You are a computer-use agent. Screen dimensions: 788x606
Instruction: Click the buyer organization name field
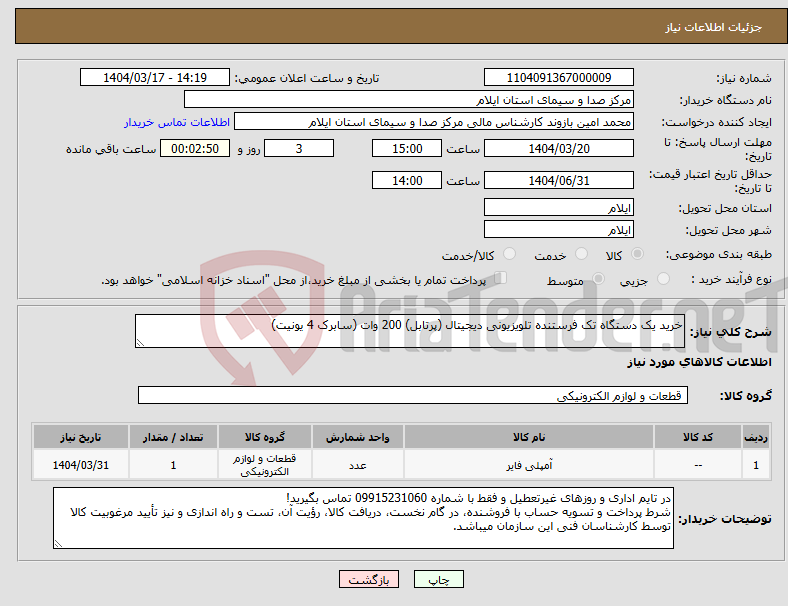(x=409, y=99)
